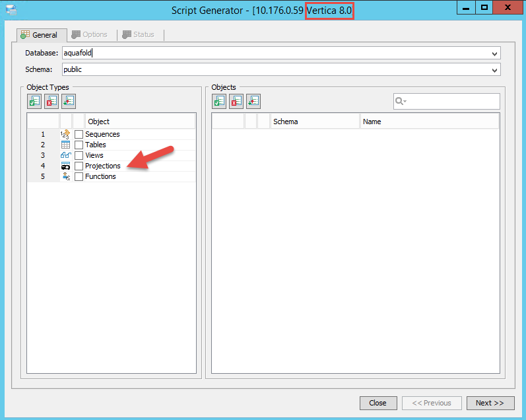The height and width of the screenshot is (420, 526).
Task: Click the << Previous button
Action: [x=432, y=403]
